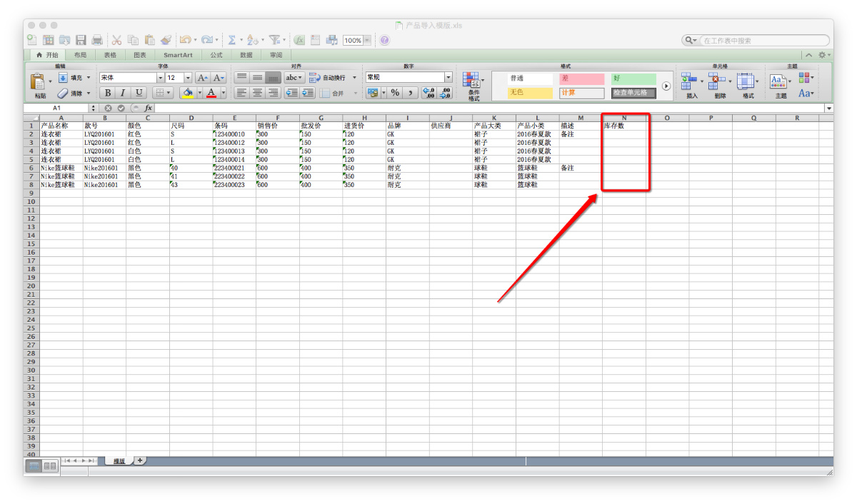Switch to the 公式 ribbon tab
Image resolution: width=857 pixels, height=504 pixels.
point(216,55)
